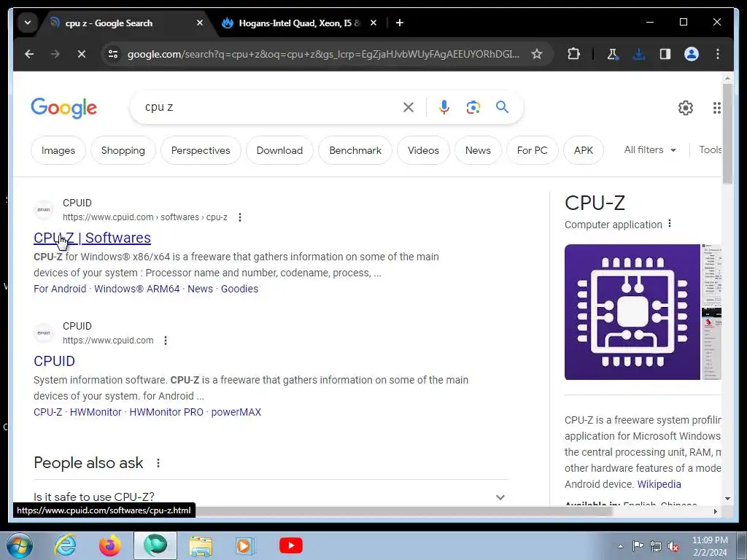
Task: Open the CPUID homepage result link
Action: [x=54, y=361]
